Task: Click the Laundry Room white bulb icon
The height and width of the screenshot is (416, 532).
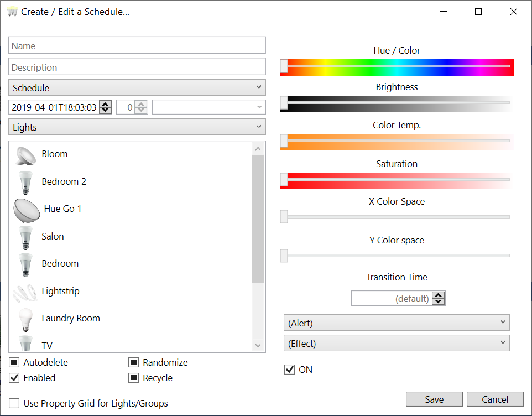Action: click(x=25, y=320)
